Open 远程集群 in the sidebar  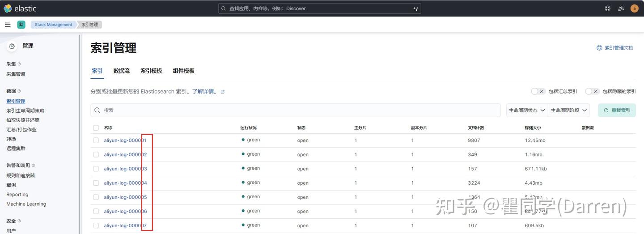click(x=16, y=149)
